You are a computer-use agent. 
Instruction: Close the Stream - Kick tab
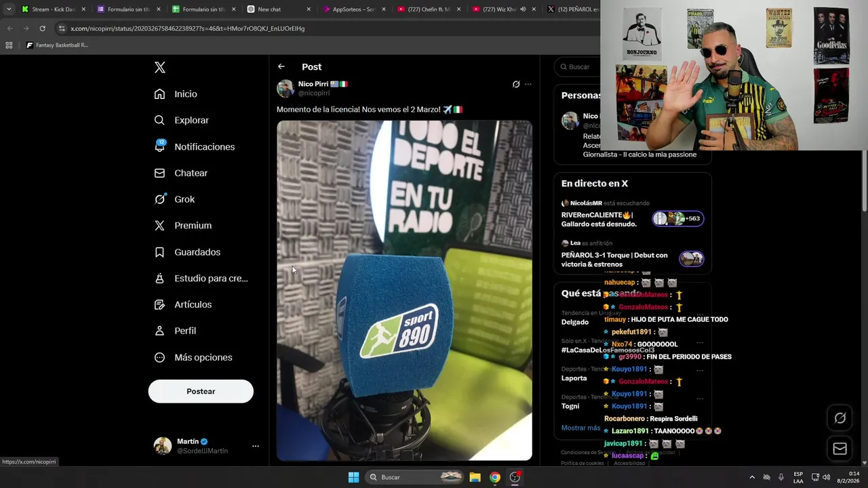click(x=84, y=9)
